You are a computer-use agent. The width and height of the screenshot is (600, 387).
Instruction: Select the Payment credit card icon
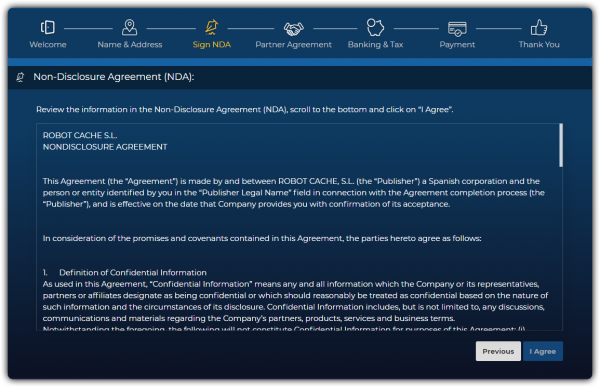pyautogui.click(x=457, y=28)
